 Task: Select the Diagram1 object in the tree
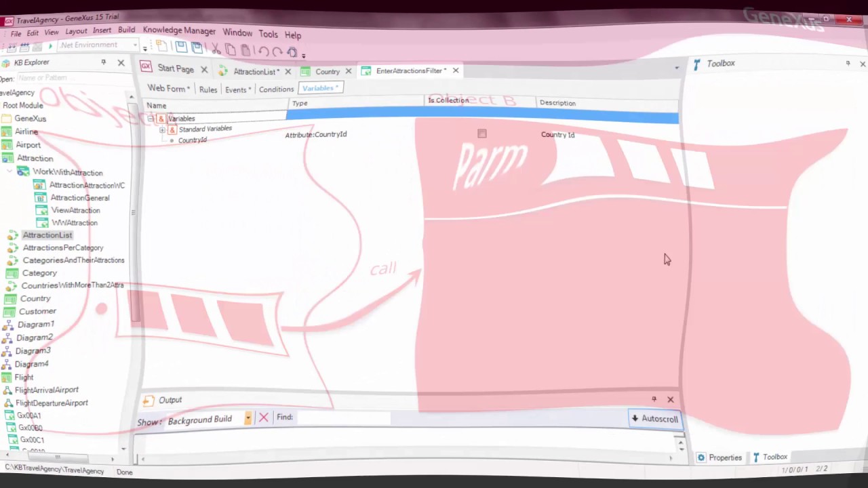point(35,325)
